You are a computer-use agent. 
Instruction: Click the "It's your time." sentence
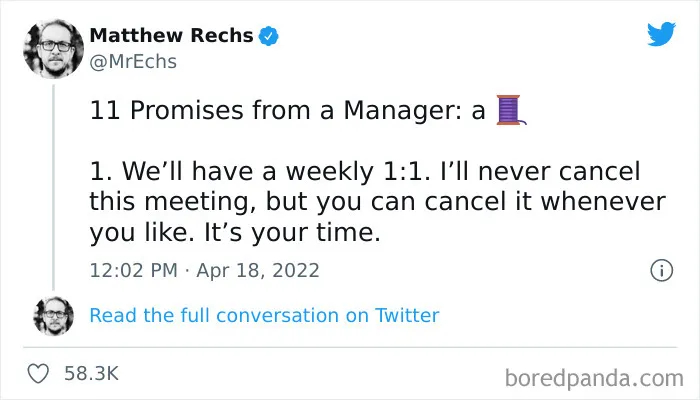(292, 233)
